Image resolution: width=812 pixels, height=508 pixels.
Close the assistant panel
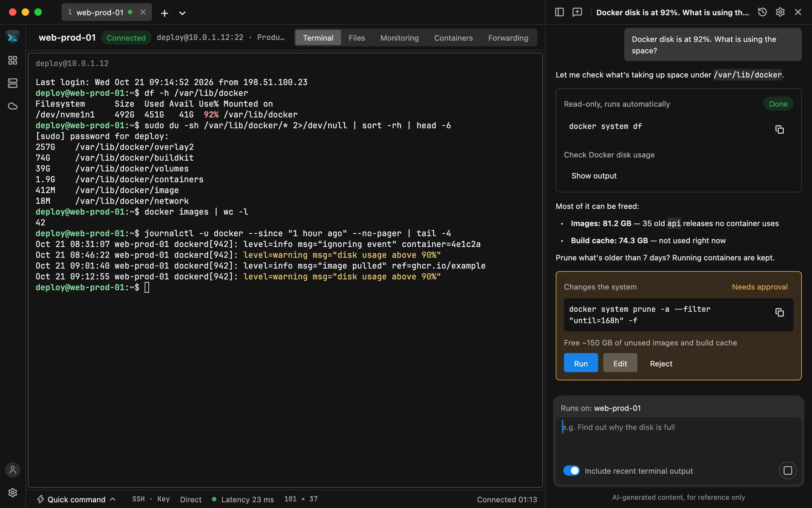pyautogui.click(x=798, y=12)
